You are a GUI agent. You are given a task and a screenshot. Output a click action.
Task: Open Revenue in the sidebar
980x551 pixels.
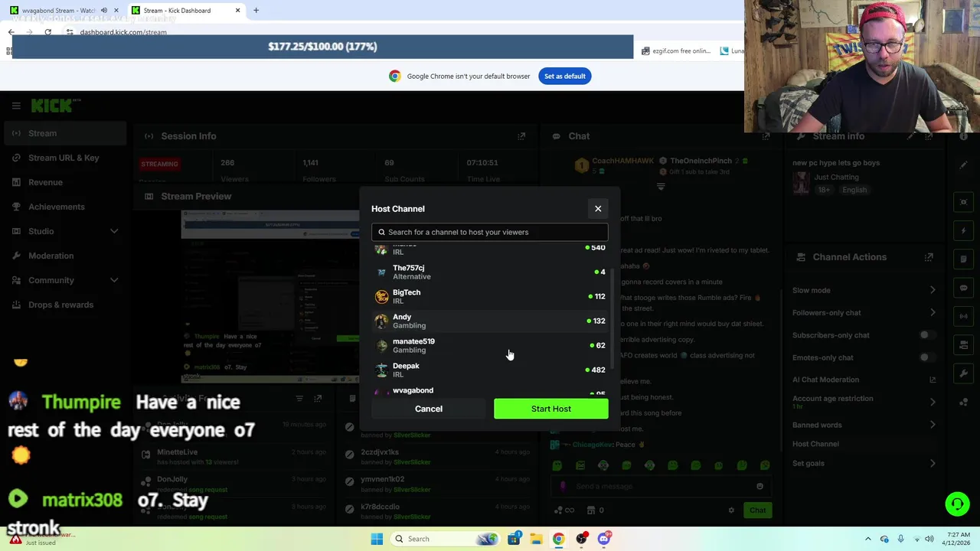pyautogui.click(x=64, y=182)
